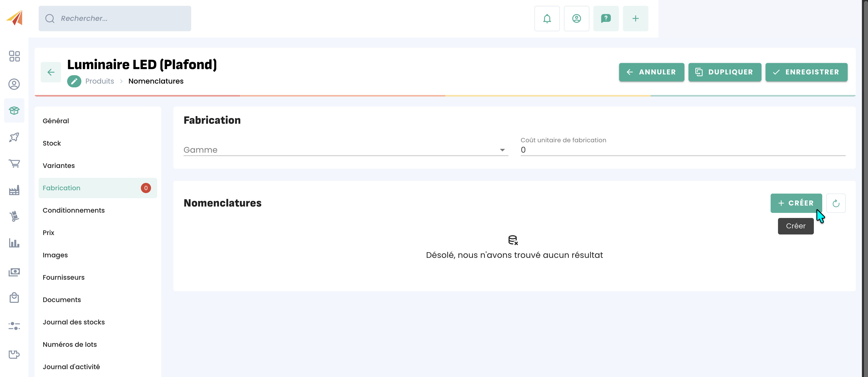Open the notifications bell
Screen dimensions: 868x377
547,19
